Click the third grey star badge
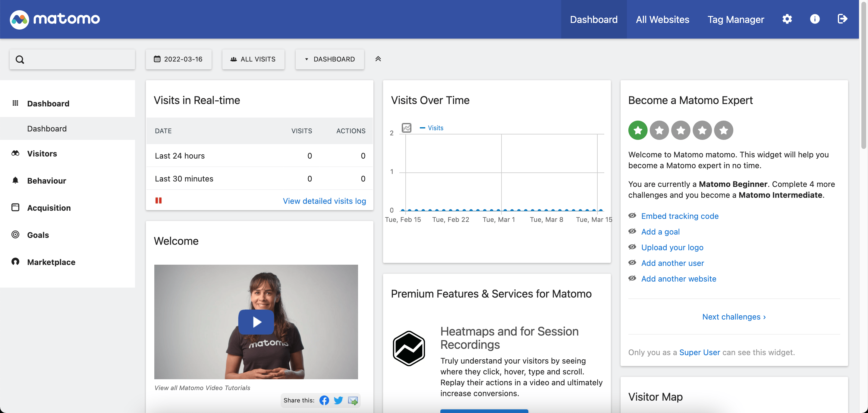Viewport: 868px width, 413px height. pyautogui.click(x=681, y=130)
